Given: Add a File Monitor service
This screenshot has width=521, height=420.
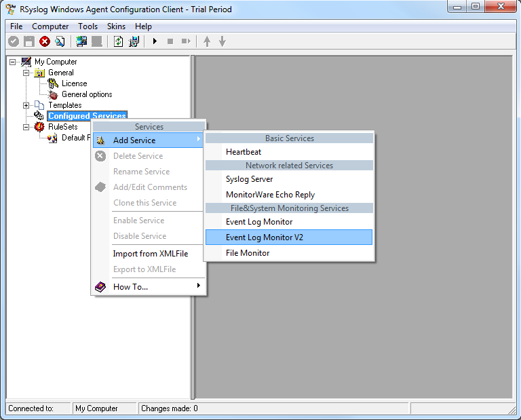Looking at the screenshot, I should coord(289,253).
